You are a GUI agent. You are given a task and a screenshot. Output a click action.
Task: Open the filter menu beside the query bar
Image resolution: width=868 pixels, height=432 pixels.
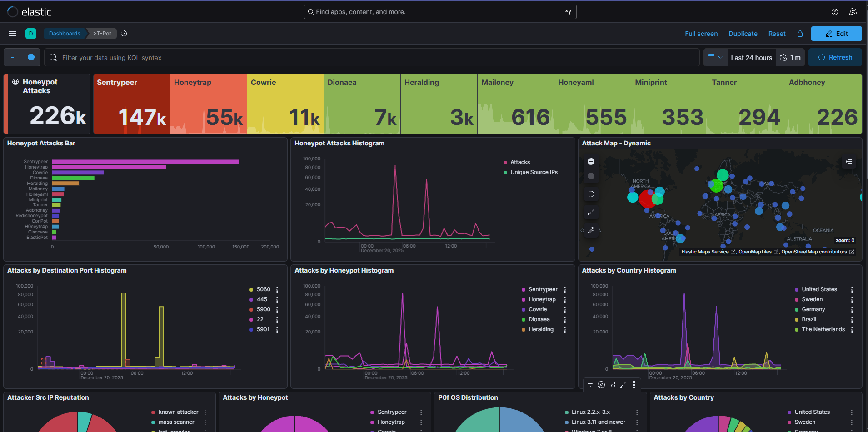coord(13,57)
